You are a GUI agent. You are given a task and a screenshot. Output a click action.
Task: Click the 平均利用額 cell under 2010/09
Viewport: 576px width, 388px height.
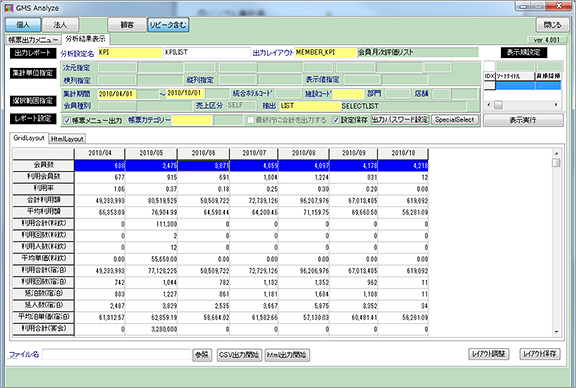(353, 212)
